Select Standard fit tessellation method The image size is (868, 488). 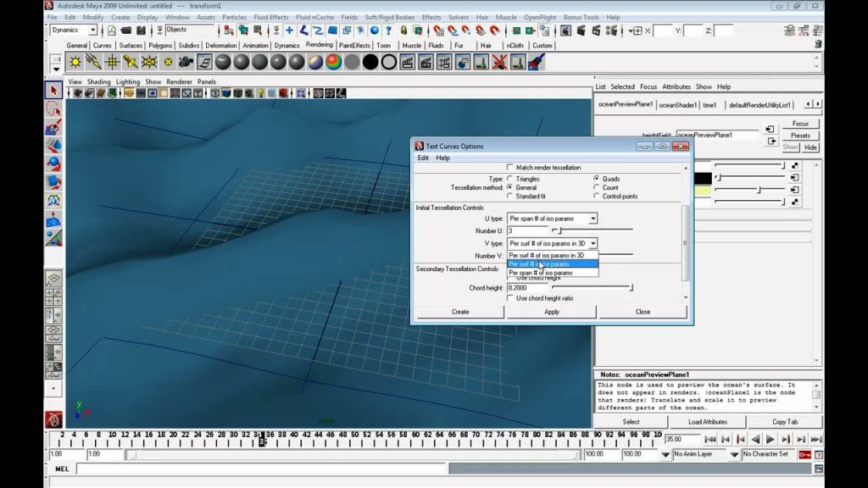(509, 196)
